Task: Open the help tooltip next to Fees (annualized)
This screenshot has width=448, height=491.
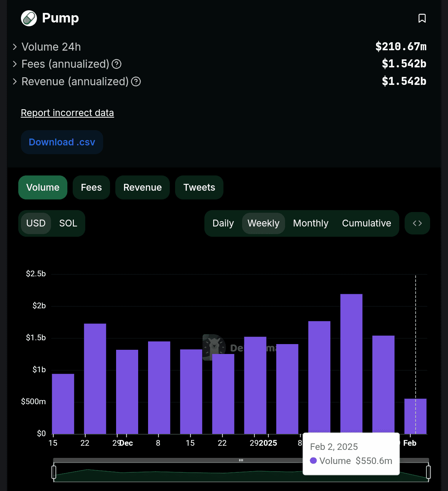Action: tap(116, 64)
